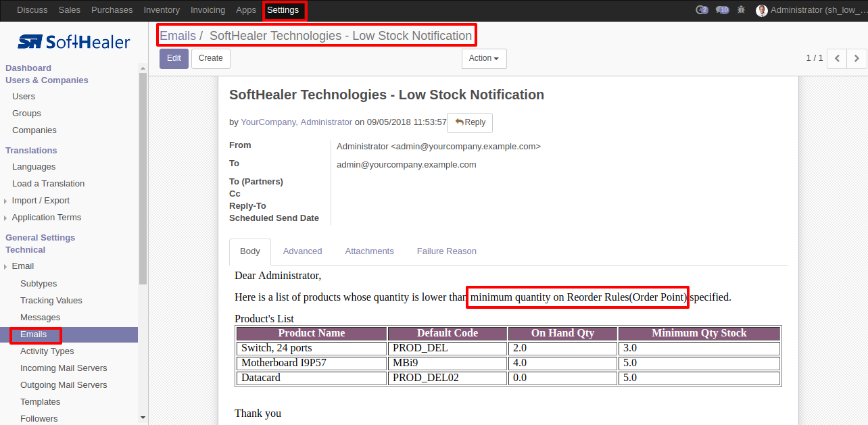Open Incoming Mail Servers in sidebar
The width and height of the screenshot is (868, 425).
coord(64,368)
